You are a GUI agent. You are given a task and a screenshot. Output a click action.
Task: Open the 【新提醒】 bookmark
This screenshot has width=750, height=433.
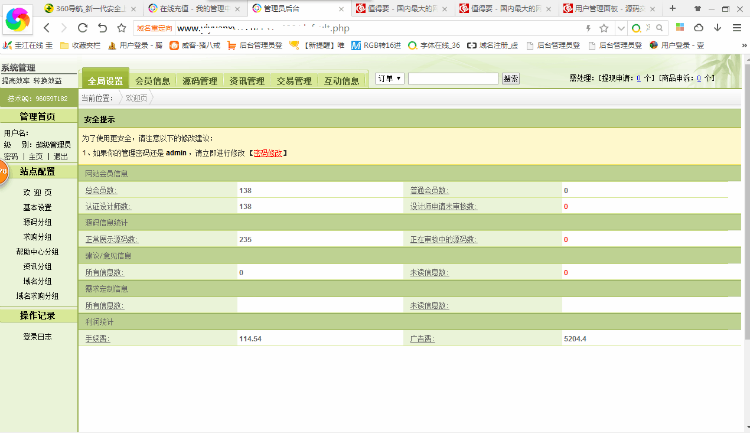coord(317,45)
